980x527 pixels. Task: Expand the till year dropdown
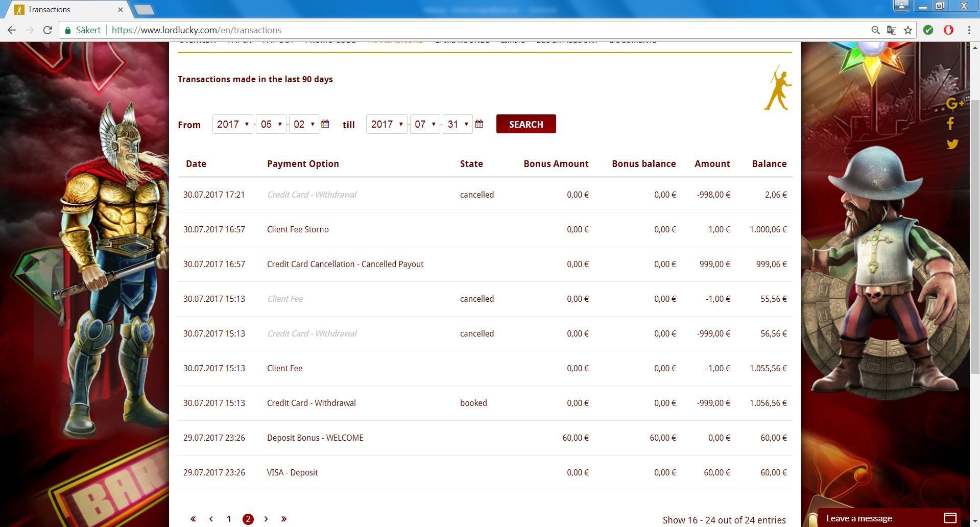click(x=387, y=124)
